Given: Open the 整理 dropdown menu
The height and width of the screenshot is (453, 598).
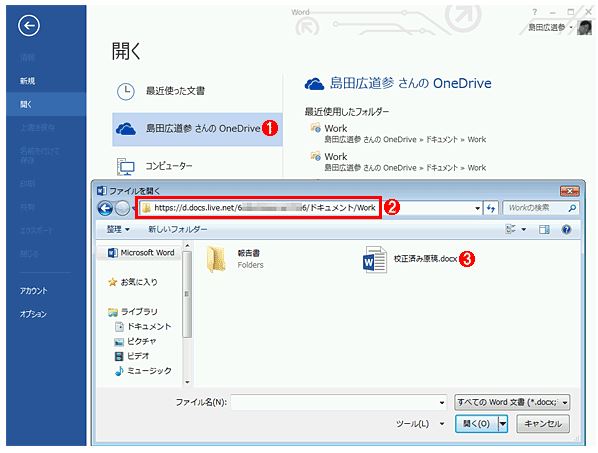Looking at the screenshot, I should [x=118, y=229].
